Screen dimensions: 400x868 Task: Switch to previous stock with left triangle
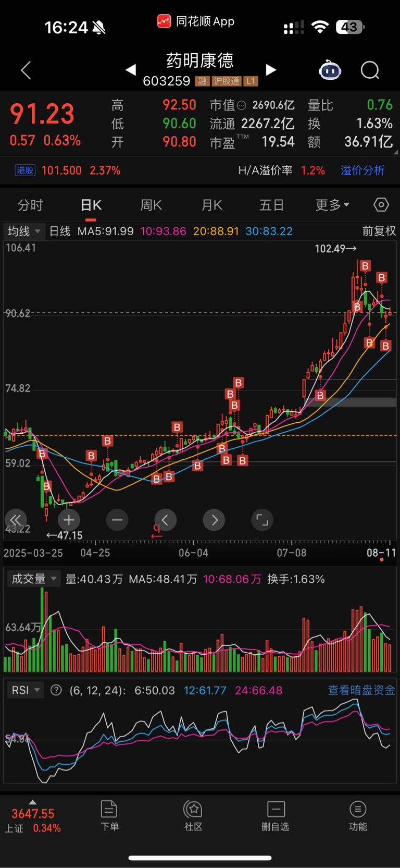point(131,70)
